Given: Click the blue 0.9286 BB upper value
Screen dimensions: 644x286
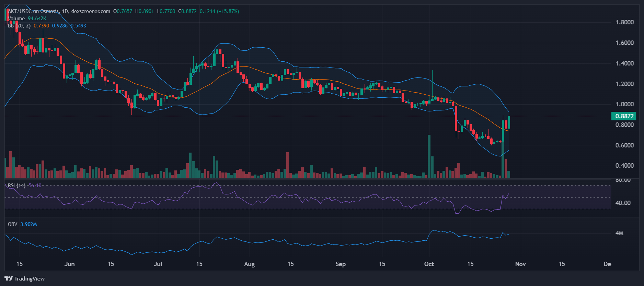Looking at the screenshot, I should (x=60, y=26).
